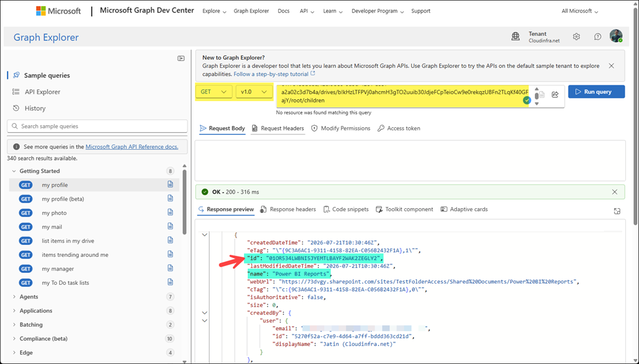Expand the Explore menu in header
This screenshot has width=639, height=364.
pos(215,11)
